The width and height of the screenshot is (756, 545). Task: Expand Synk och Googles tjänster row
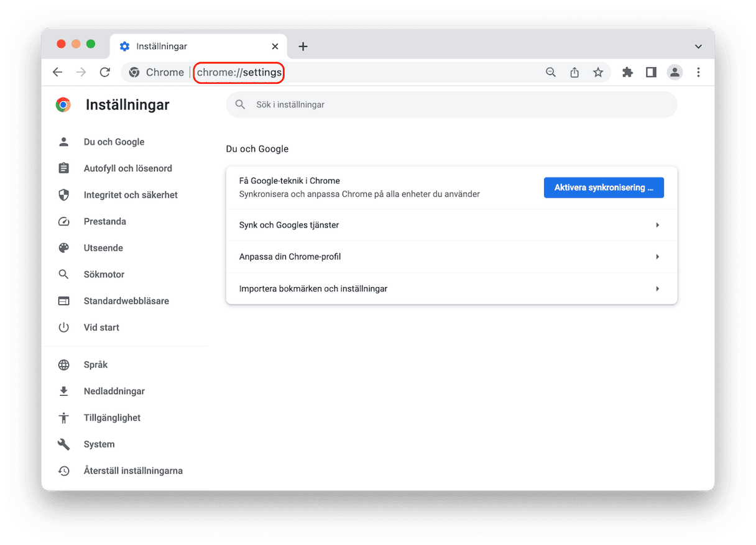pyautogui.click(x=451, y=225)
